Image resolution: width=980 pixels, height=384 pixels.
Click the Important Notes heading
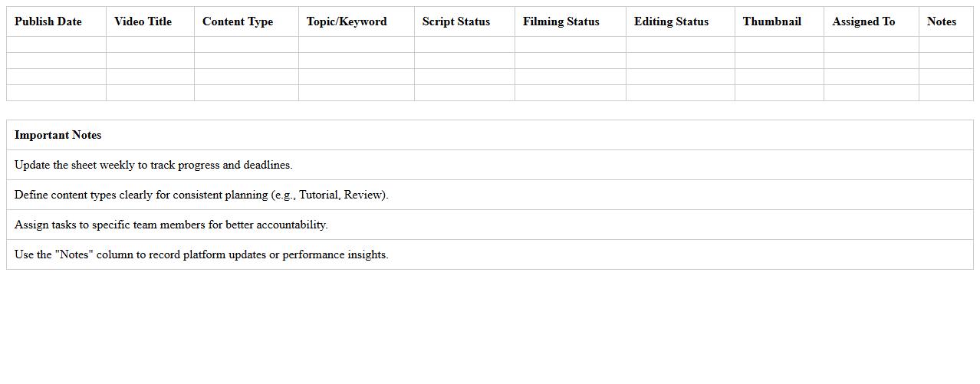tap(58, 135)
